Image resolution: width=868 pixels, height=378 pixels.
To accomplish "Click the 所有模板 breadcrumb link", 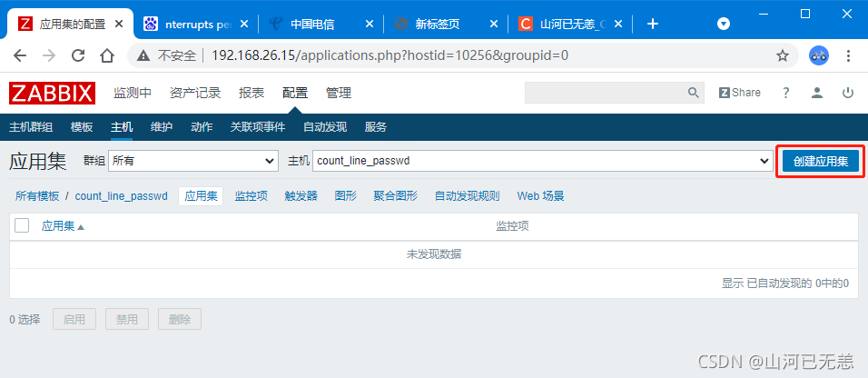I will 37,196.
